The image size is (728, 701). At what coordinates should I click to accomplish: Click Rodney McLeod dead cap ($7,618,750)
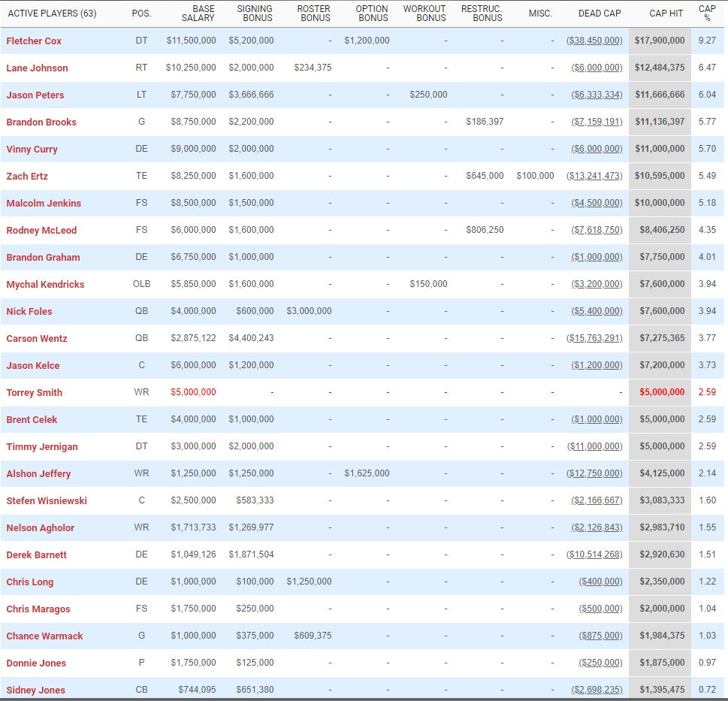[x=597, y=230]
